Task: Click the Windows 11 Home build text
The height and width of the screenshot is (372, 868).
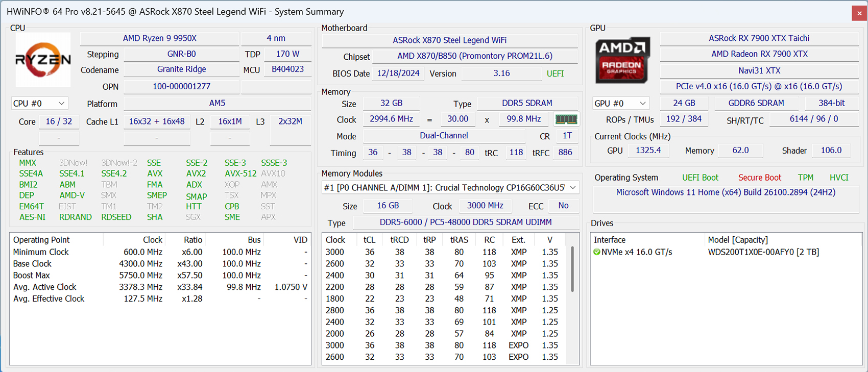Action: [725, 192]
